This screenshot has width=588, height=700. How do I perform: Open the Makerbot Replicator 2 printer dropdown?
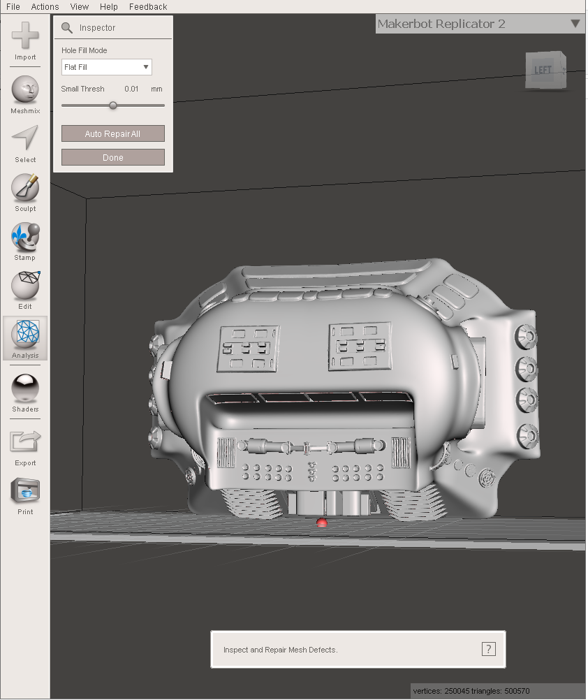click(480, 24)
